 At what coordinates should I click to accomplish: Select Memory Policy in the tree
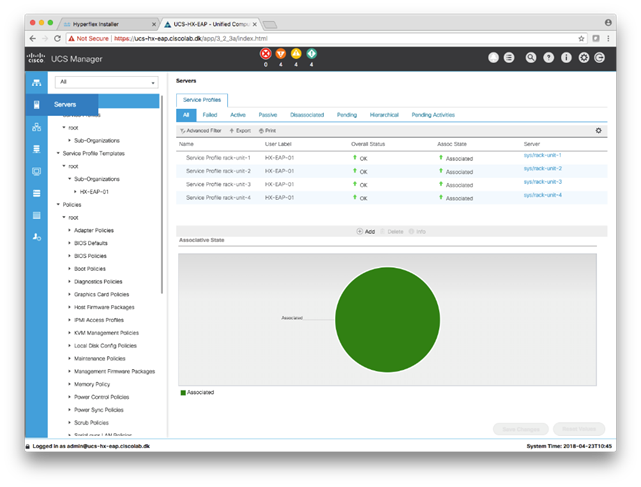click(x=92, y=384)
